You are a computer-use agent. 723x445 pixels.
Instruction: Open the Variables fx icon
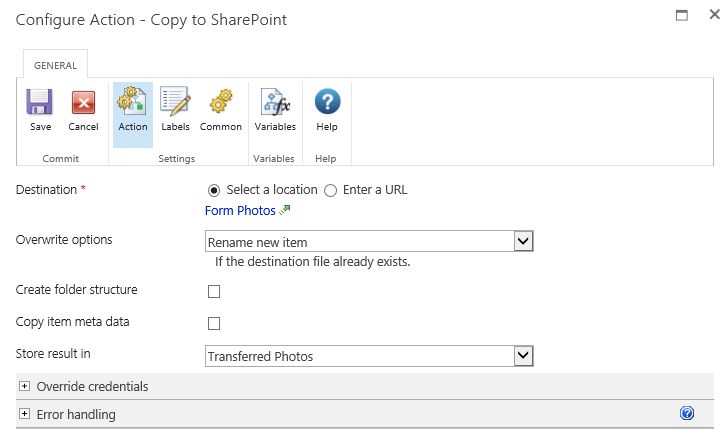point(275,101)
